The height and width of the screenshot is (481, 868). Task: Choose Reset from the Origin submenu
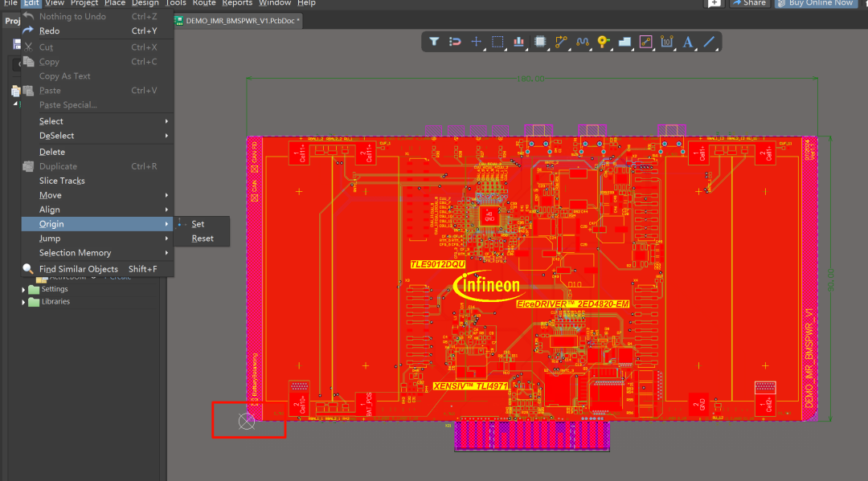(202, 238)
